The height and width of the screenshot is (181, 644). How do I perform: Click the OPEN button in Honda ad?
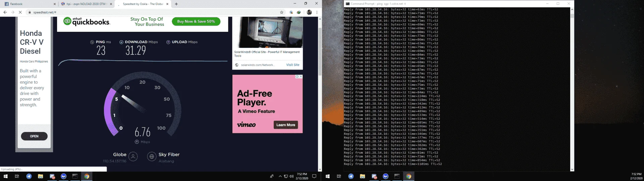(x=34, y=136)
